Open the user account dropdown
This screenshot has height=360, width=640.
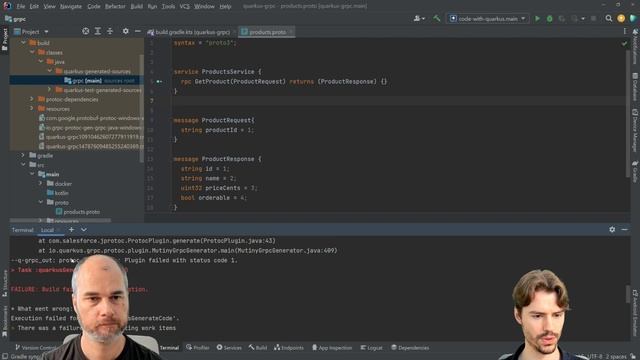tap(419, 18)
